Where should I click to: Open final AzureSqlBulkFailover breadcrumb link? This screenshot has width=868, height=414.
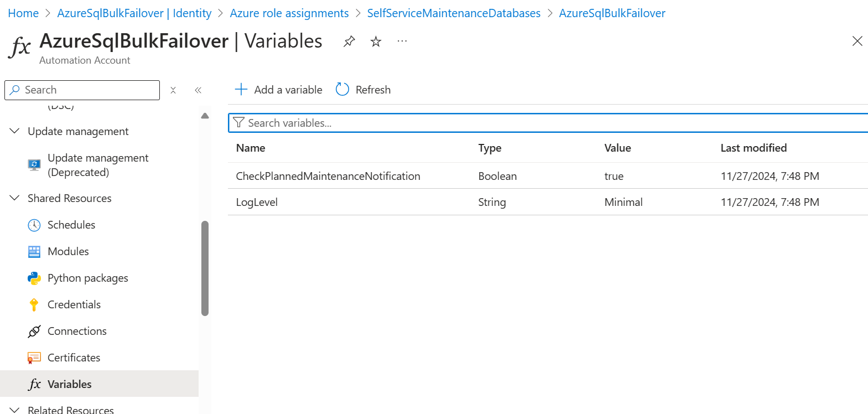click(x=612, y=13)
